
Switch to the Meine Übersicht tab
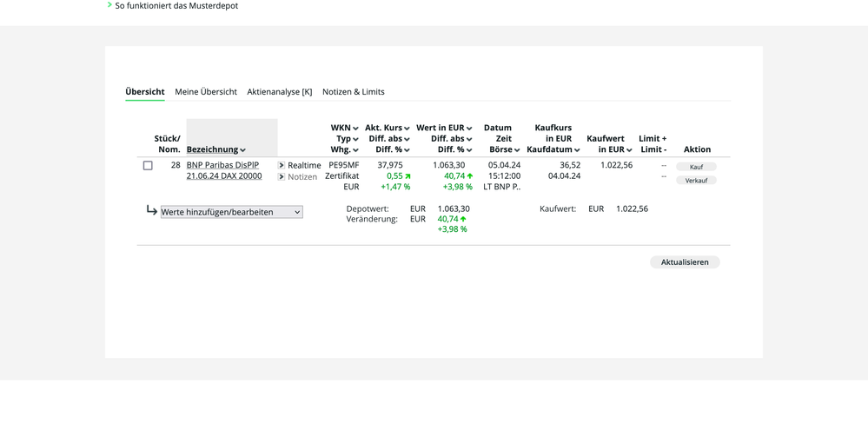point(206,92)
